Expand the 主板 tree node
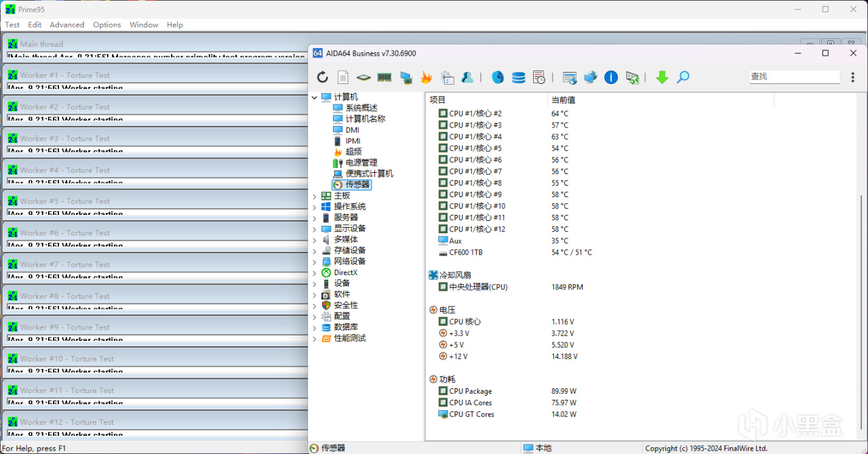 [x=315, y=197]
